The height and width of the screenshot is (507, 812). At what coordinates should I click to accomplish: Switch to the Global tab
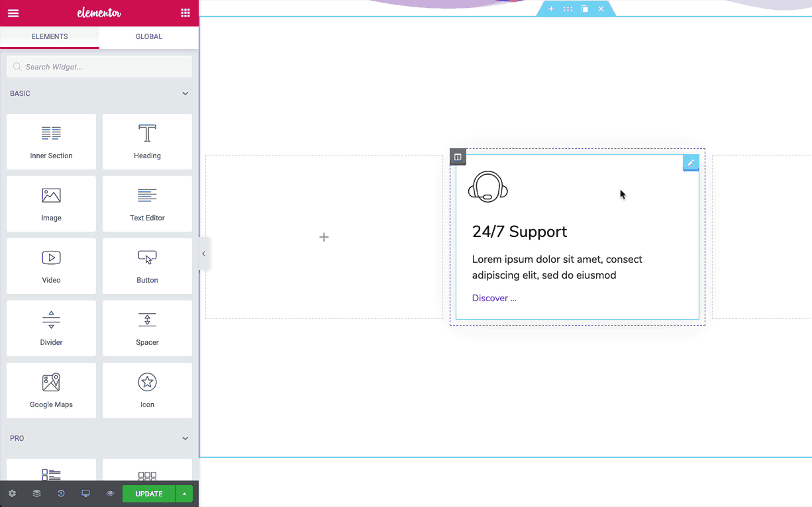(149, 37)
